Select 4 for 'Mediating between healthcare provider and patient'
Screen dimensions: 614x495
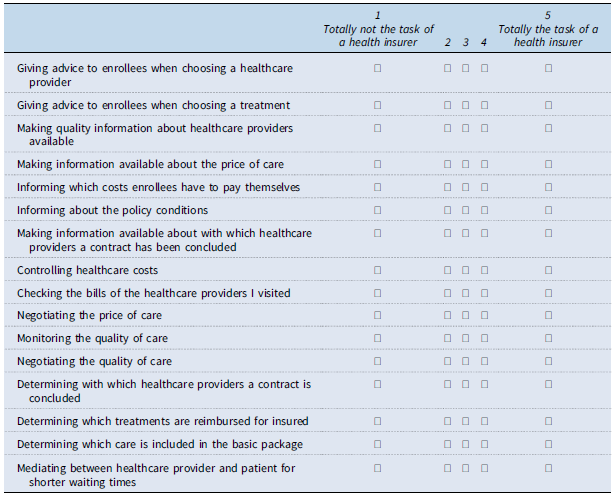(x=484, y=467)
